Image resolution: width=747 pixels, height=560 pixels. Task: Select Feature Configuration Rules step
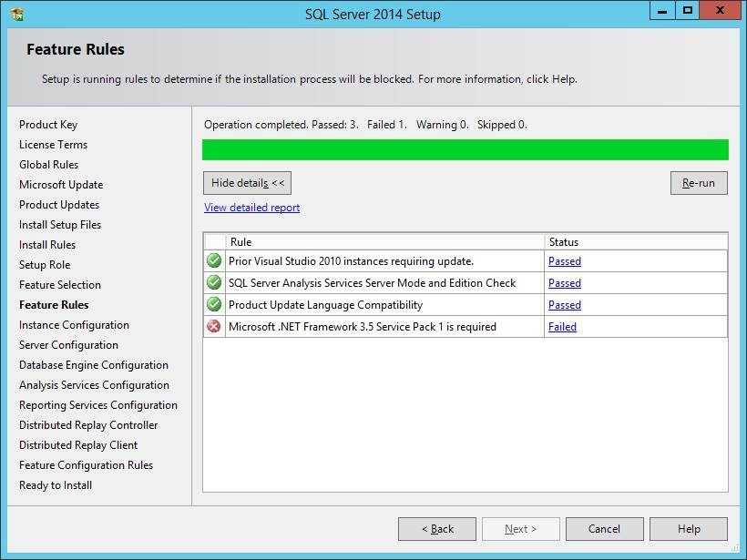pos(87,464)
